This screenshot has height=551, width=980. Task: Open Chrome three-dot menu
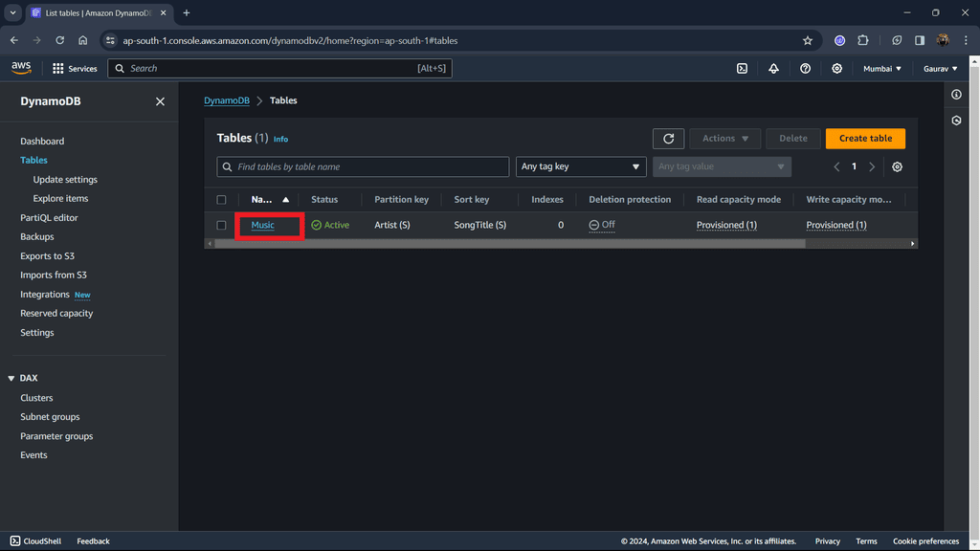pyautogui.click(x=966, y=40)
